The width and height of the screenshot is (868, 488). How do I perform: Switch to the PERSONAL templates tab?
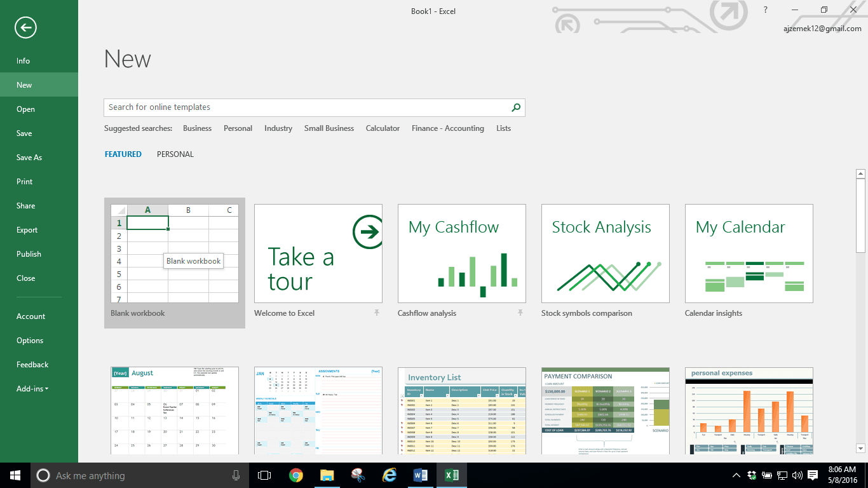(x=175, y=154)
